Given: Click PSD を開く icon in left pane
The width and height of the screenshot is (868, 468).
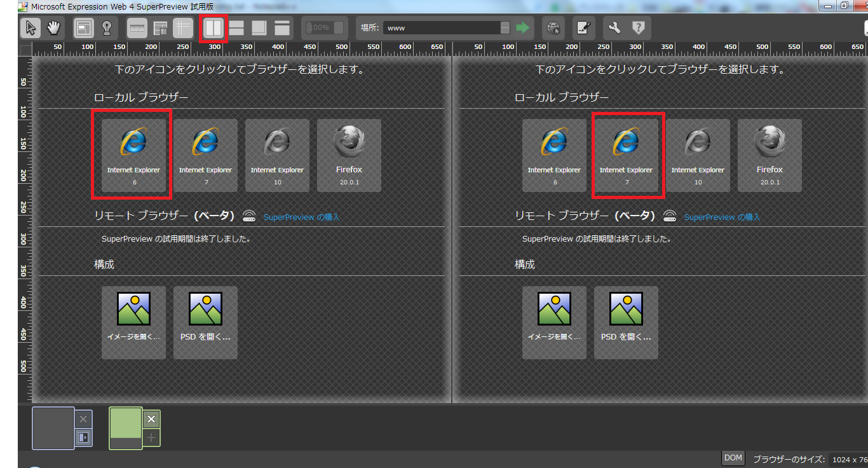Looking at the screenshot, I should pyautogui.click(x=205, y=322).
